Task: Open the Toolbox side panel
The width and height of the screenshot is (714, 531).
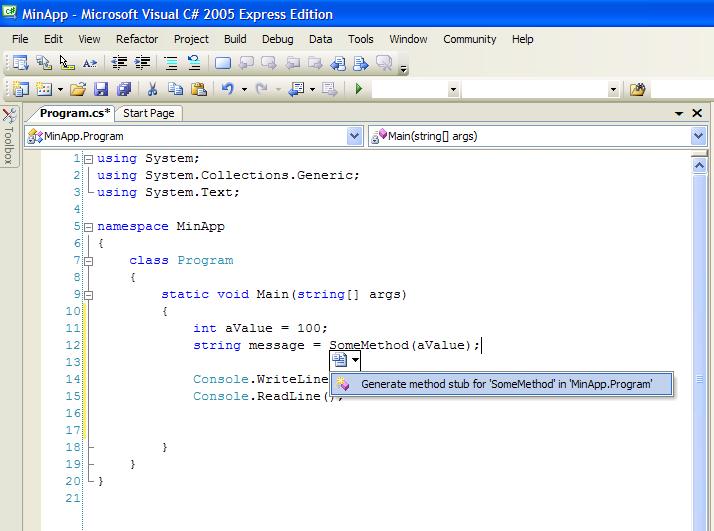Action: click(x=9, y=136)
